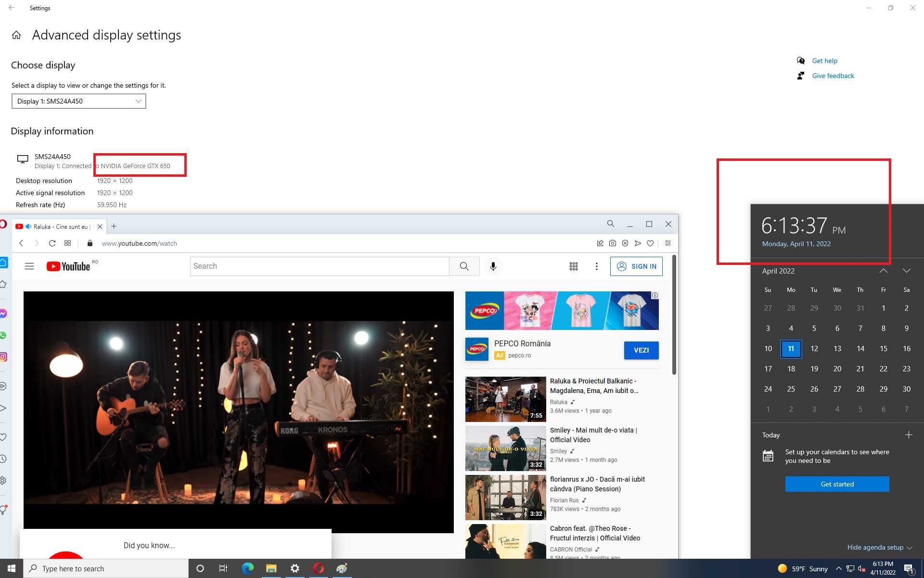Viewport: 924px width, 578px height.
Task: Add an event with the plus icon
Action: pos(909,435)
